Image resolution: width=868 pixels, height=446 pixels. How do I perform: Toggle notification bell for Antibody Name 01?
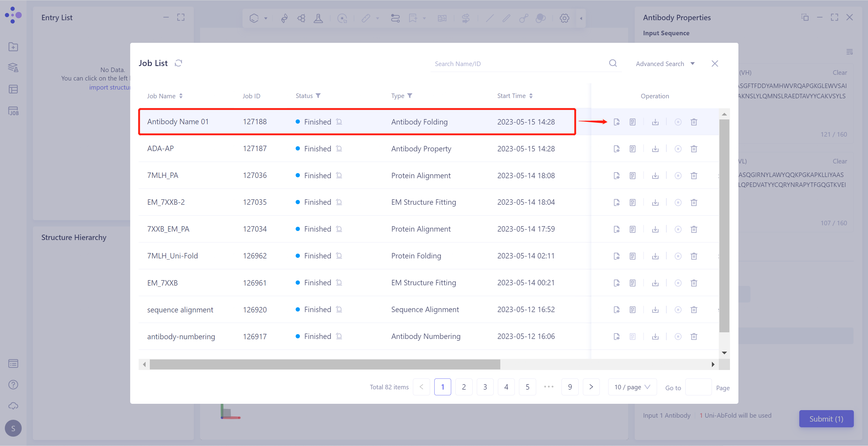click(x=339, y=122)
